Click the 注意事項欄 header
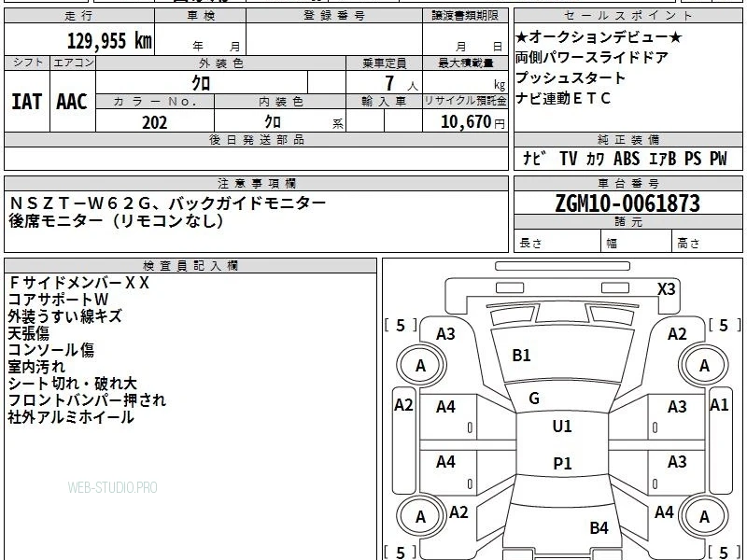The height and width of the screenshot is (560, 747). click(256, 183)
